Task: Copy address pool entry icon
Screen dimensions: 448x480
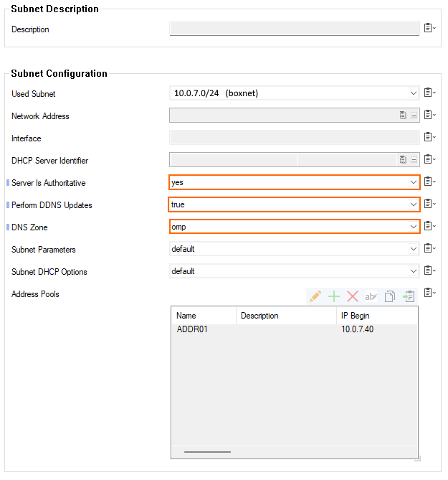Action: [x=390, y=296]
